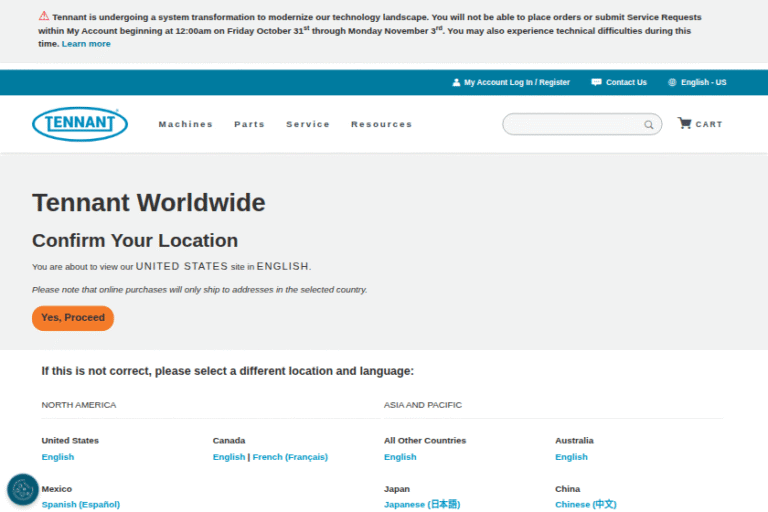Screen dimensions: 768x512
Task: Click the cookie preferences icon
Action: [22, 489]
